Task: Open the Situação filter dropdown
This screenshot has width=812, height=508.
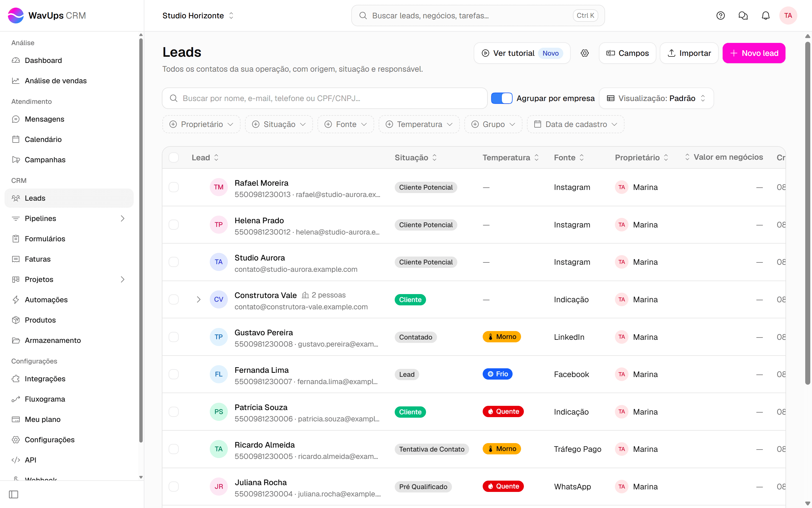Action: coord(279,124)
